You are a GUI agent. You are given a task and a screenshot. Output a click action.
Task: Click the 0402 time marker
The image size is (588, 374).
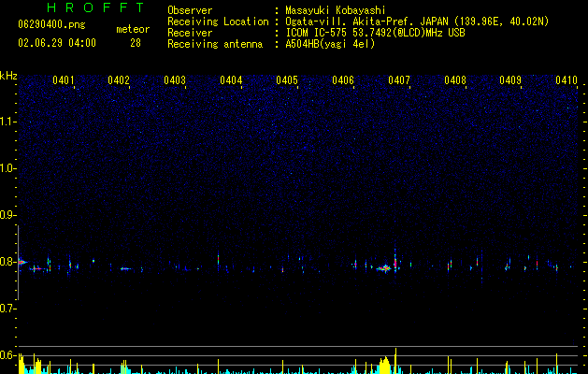coord(119,80)
